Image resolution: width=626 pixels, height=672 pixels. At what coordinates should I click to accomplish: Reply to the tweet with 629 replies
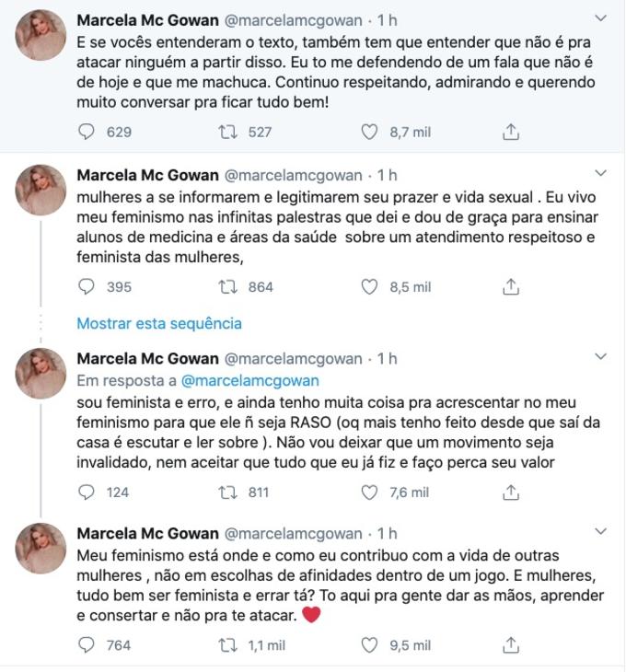tap(87, 132)
